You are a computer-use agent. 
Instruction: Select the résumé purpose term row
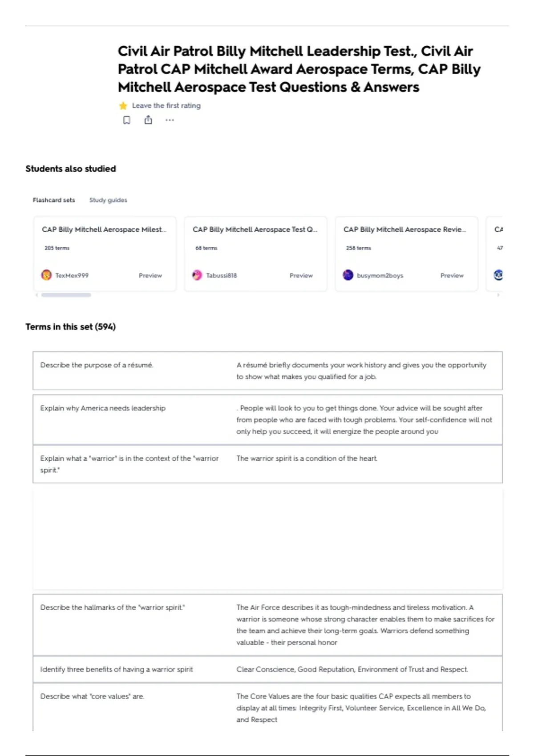(267, 371)
